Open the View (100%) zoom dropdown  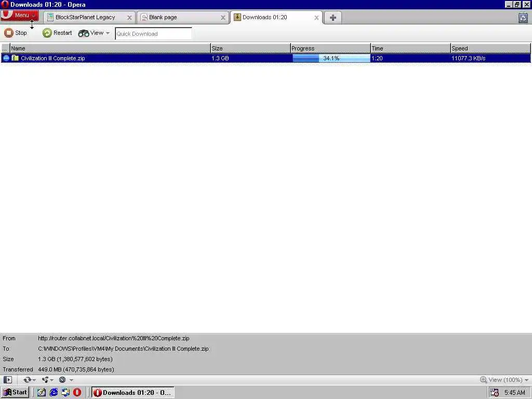pyautogui.click(x=504, y=380)
